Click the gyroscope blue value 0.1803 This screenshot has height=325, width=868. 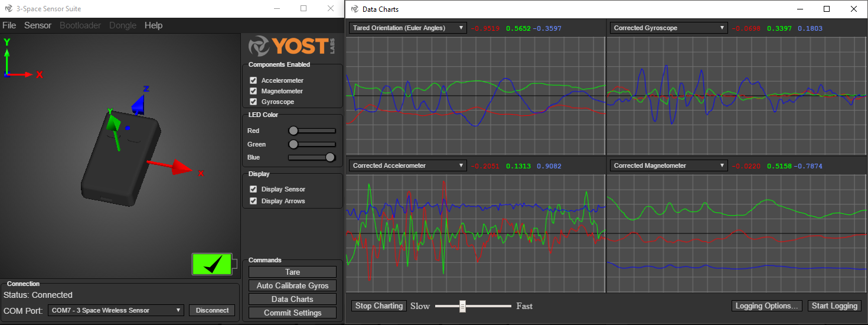point(810,28)
